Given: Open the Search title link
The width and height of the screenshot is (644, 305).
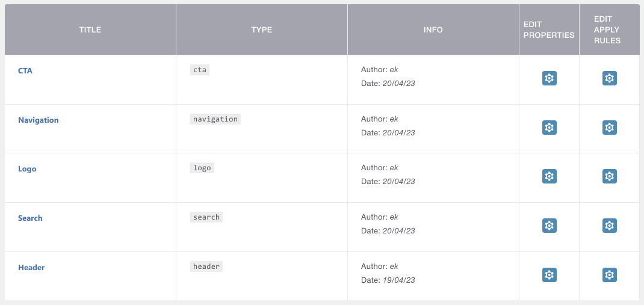Looking at the screenshot, I should pos(30,218).
